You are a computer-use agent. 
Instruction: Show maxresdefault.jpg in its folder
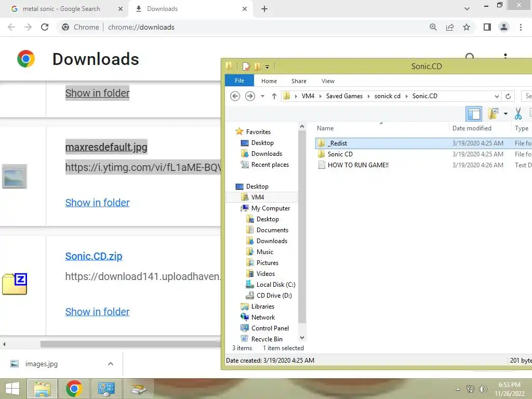coord(97,203)
